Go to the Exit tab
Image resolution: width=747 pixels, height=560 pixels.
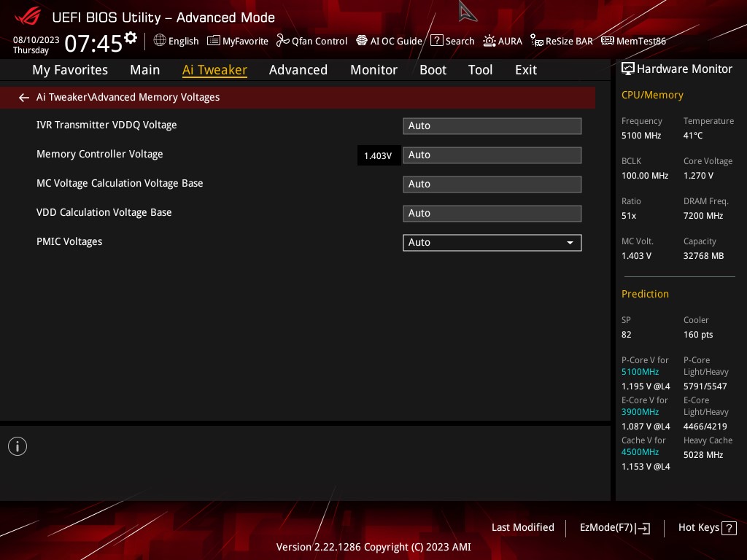[x=526, y=70]
